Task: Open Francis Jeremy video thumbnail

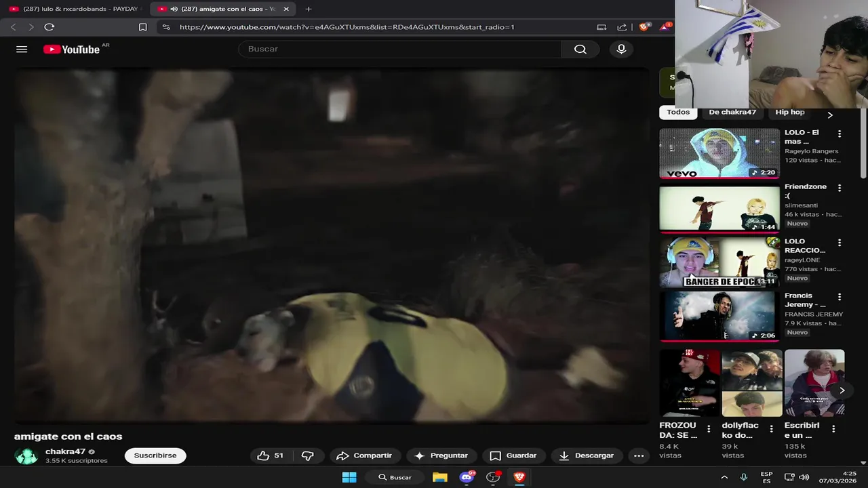Action: (719, 317)
